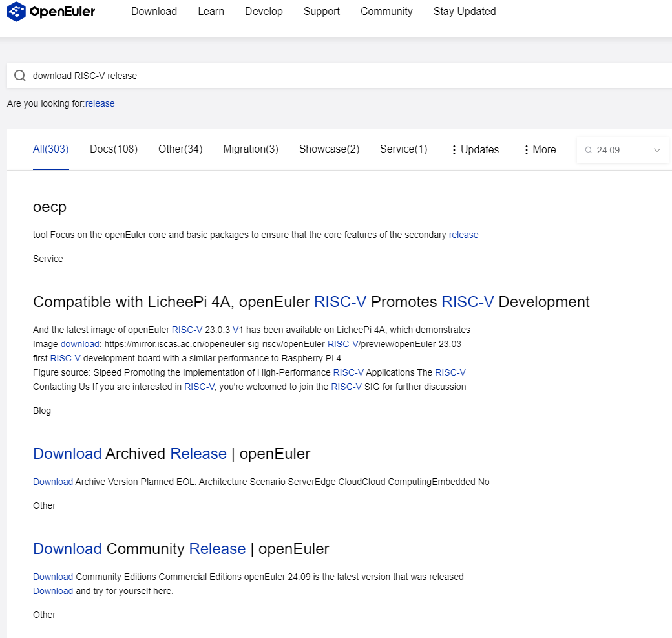Switch to the Docs(108) tab

114,149
